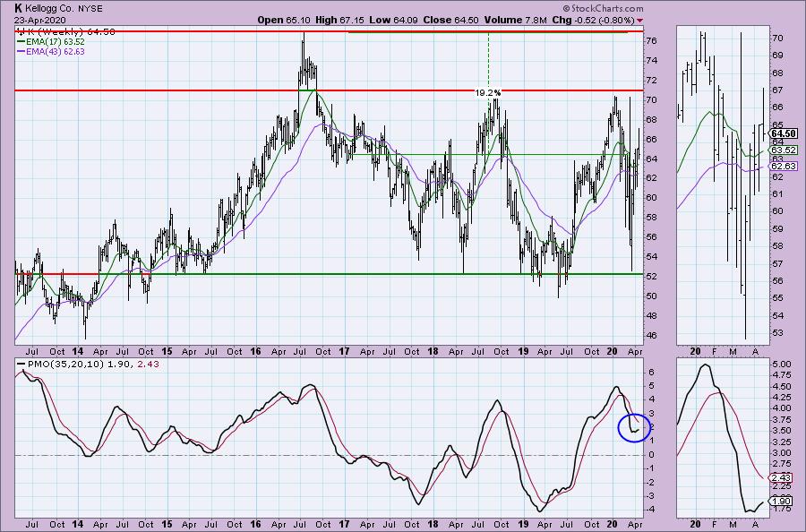Click the 55 label on mini chart axis
Image resolution: width=806 pixels, height=532 pixels.
coord(777,298)
